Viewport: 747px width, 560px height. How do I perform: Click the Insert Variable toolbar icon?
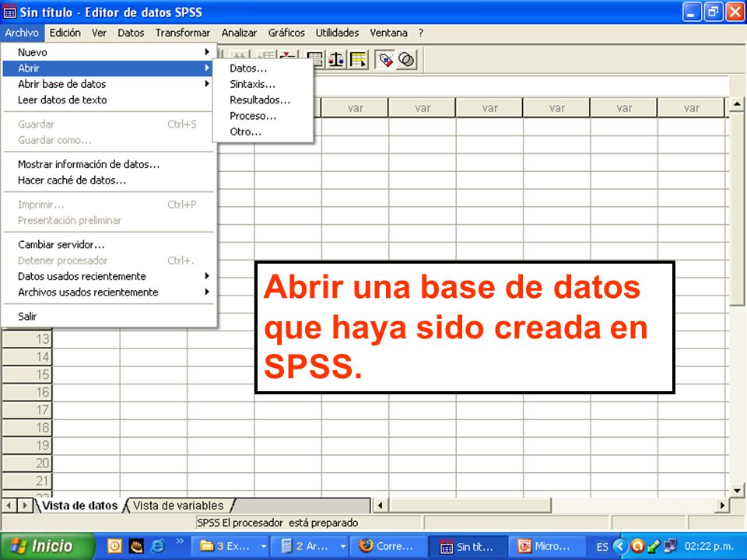point(288,54)
